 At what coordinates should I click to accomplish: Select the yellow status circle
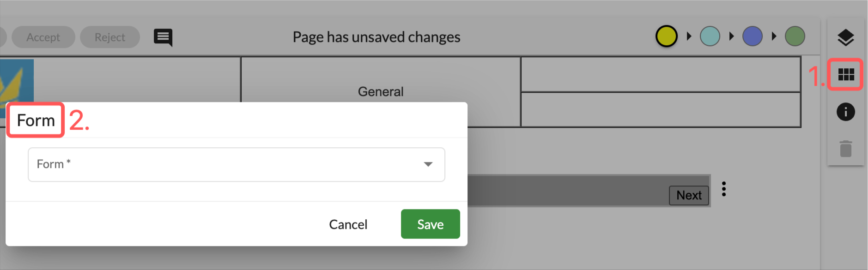pyautogui.click(x=666, y=36)
